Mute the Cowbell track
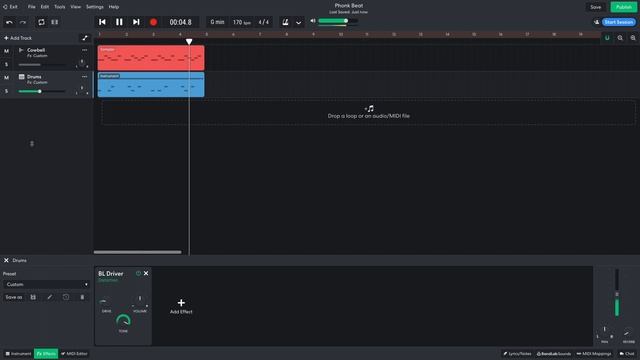The width and height of the screenshot is (640, 360). tap(6, 51)
